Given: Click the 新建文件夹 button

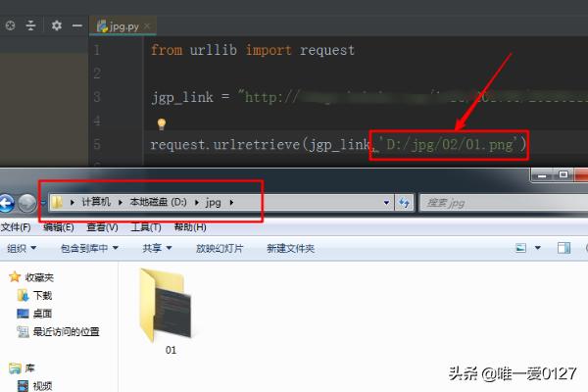Looking at the screenshot, I should 290,249.
